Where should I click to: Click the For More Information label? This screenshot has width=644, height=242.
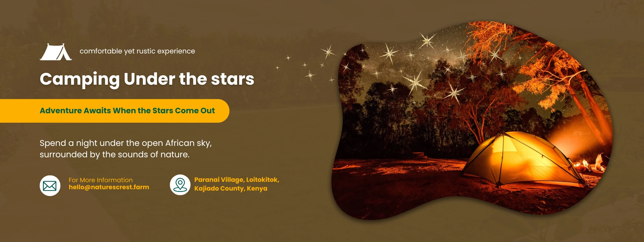tap(101, 180)
